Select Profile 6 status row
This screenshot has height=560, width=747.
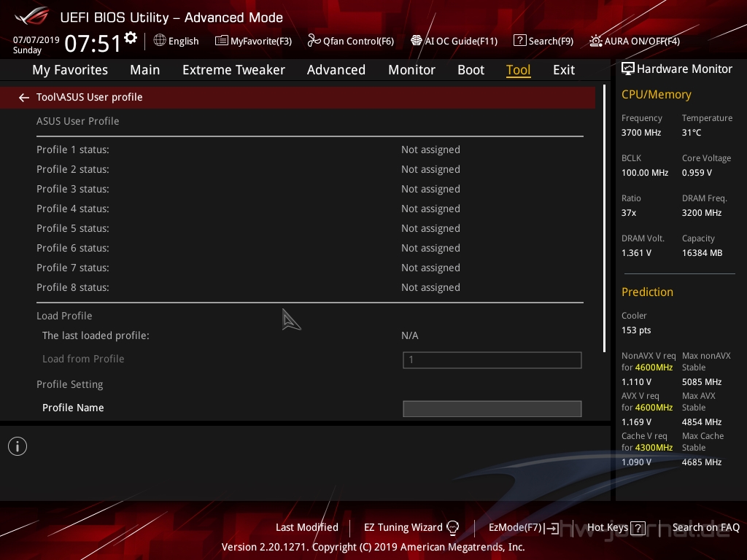(x=309, y=248)
